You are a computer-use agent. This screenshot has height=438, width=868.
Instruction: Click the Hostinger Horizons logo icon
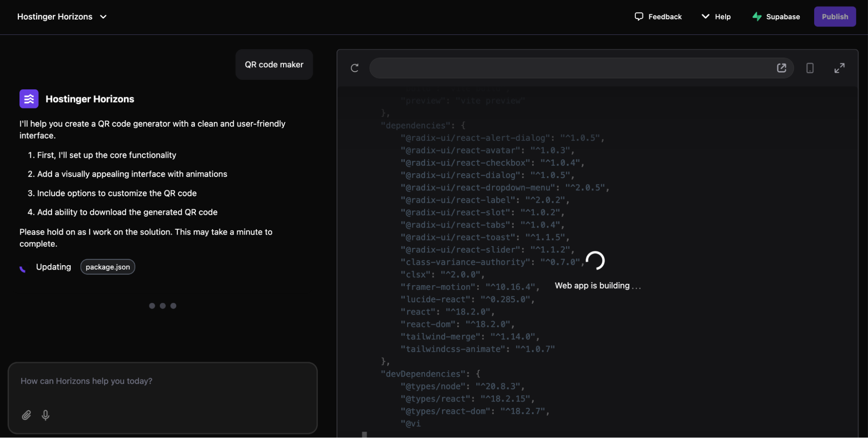(x=29, y=99)
